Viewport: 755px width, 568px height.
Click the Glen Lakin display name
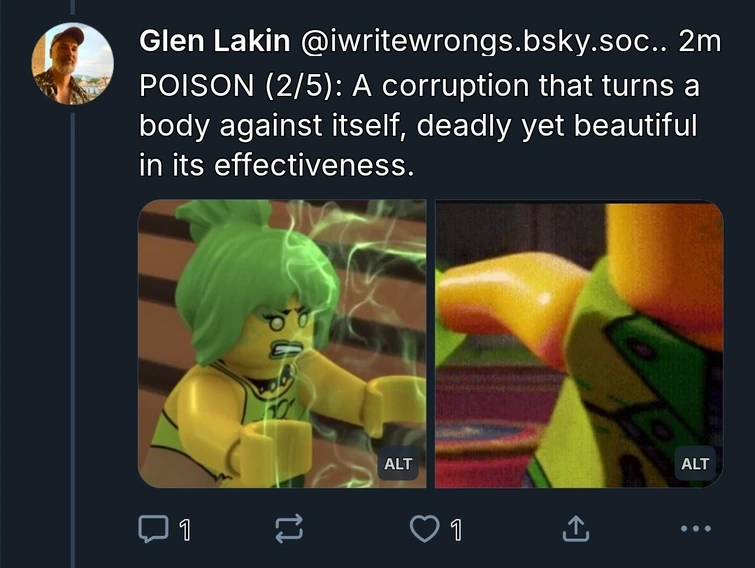[x=215, y=41]
